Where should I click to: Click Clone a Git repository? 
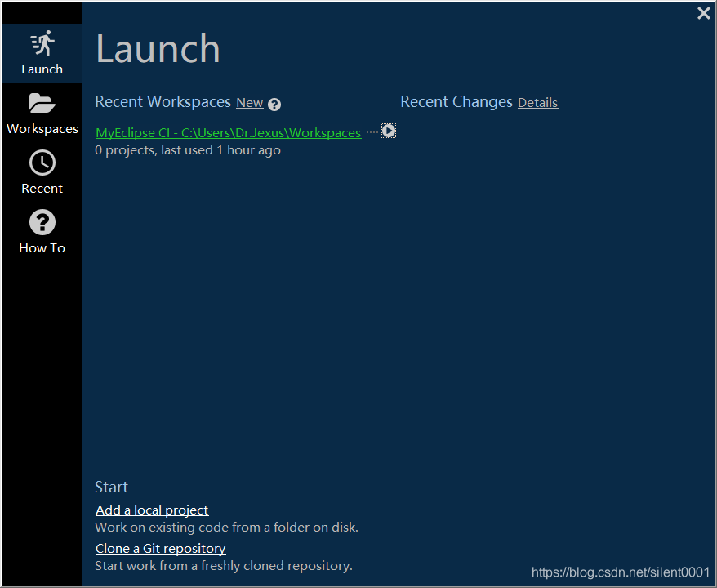pyautogui.click(x=161, y=549)
